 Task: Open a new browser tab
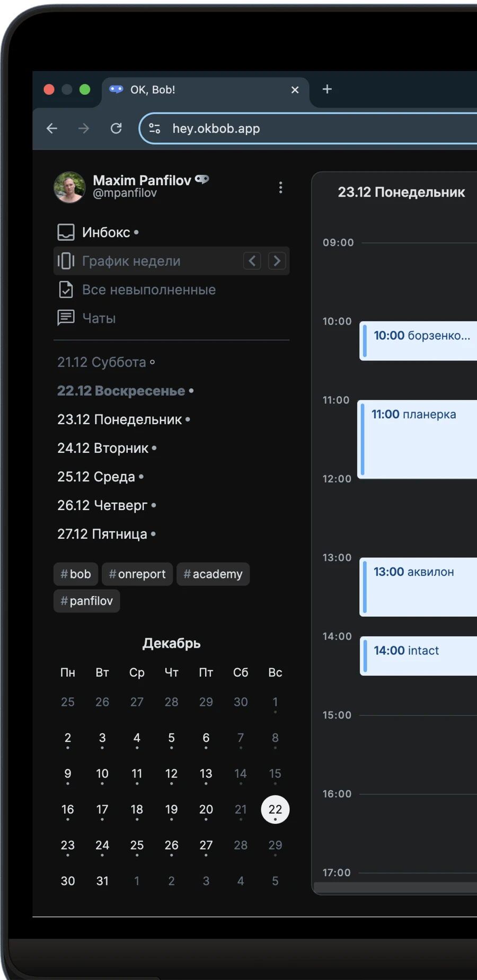(327, 89)
